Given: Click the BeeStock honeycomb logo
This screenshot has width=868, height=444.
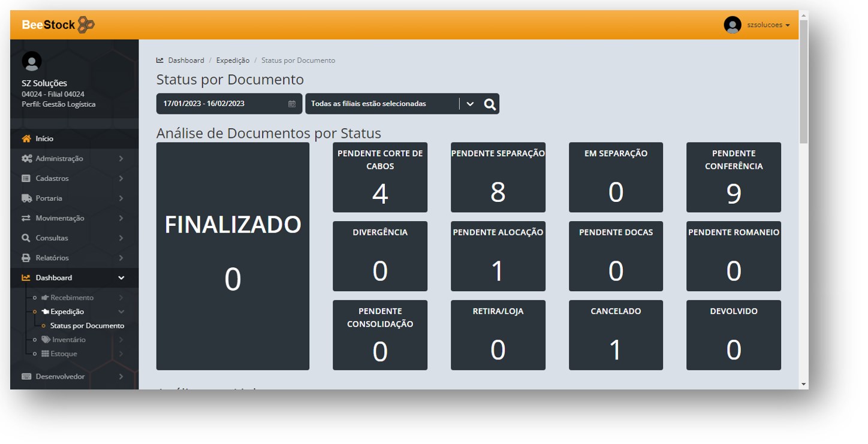Looking at the screenshot, I should coord(86,25).
